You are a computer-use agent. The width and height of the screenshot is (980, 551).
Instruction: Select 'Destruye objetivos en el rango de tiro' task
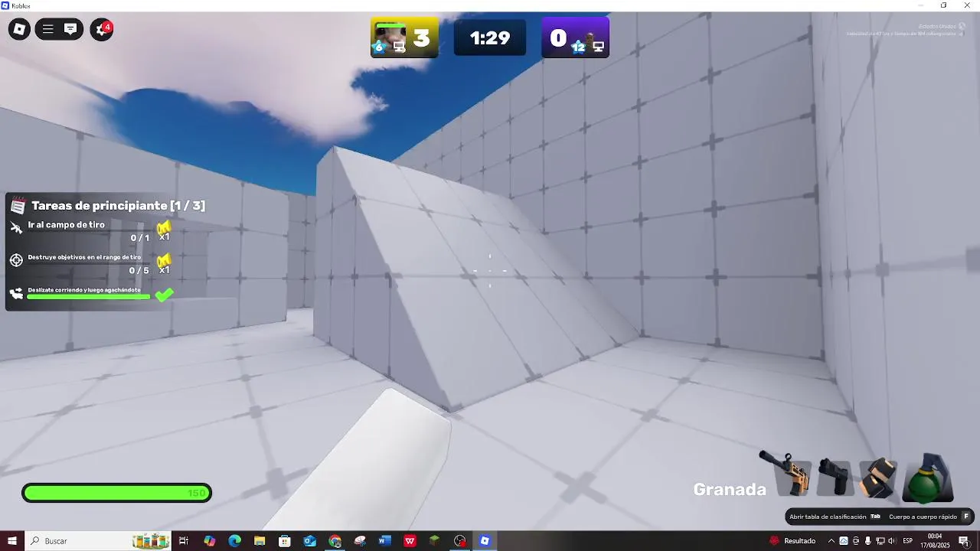click(x=84, y=257)
